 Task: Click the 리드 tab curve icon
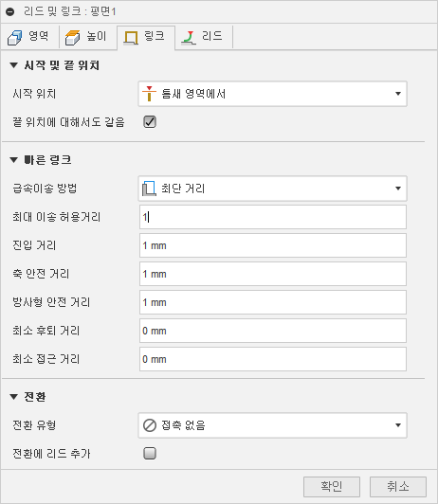click(x=189, y=38)
